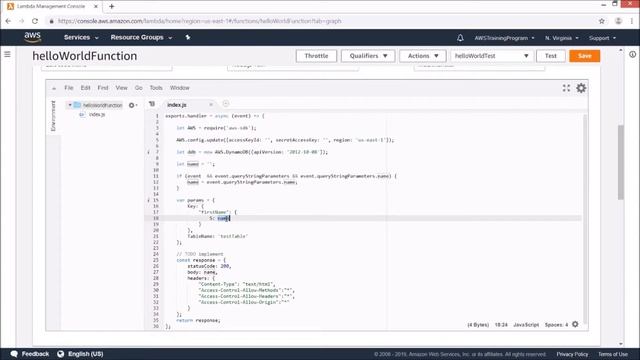Screen dimensions: 640x360
Task: Open the browser profile icon
Action: tap(618, 21)
